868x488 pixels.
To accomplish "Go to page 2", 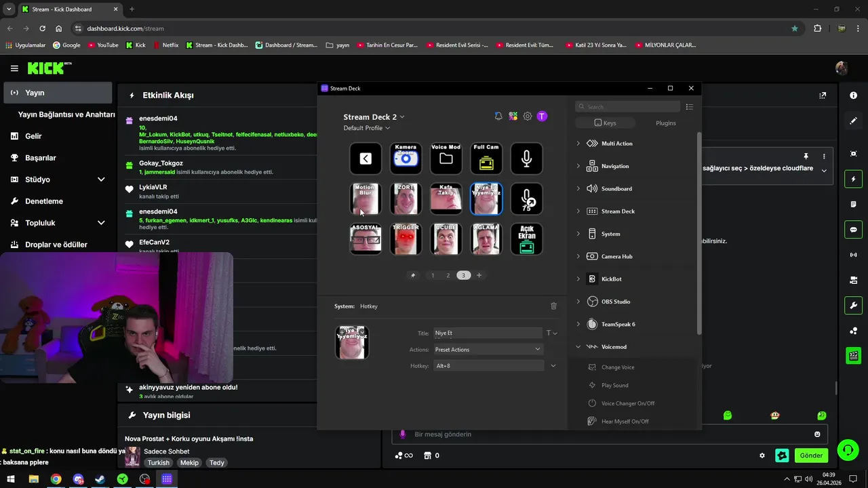I will (x=448, y=275).
